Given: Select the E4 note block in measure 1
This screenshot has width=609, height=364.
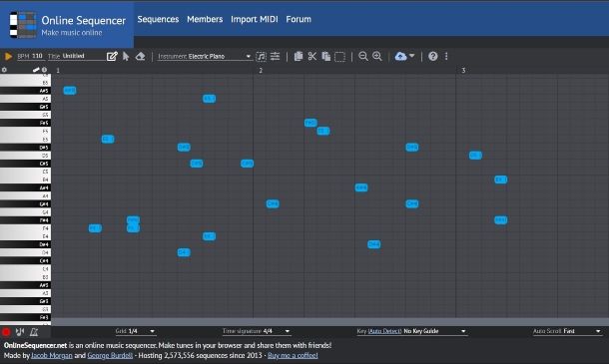Looking at the screenshot, I should pos(209,236).
